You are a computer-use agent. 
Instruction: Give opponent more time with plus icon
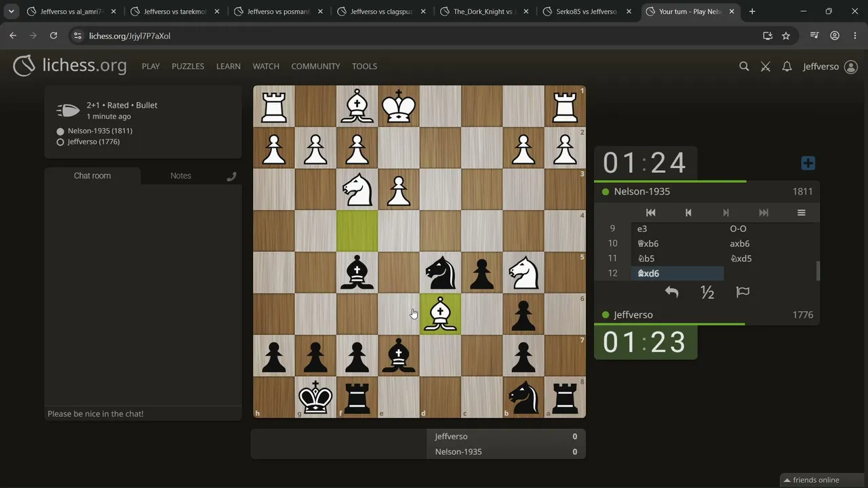click(808, 163)
